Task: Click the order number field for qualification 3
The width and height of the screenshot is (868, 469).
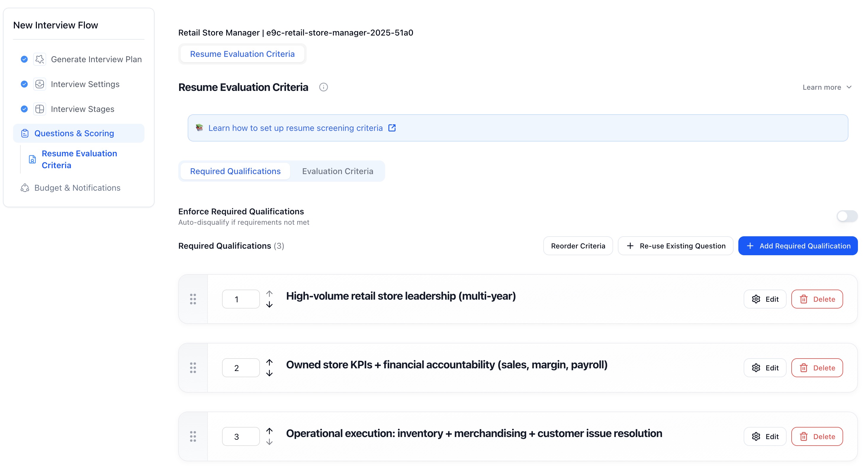Action: pos(241,436)
